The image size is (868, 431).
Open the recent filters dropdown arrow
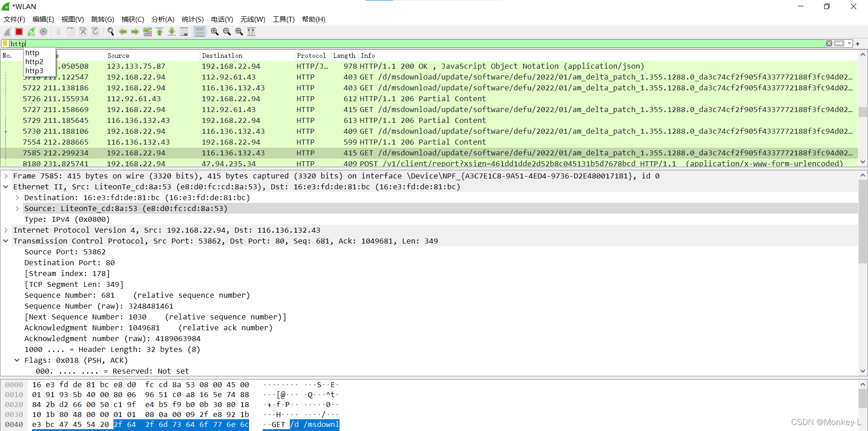849,44
